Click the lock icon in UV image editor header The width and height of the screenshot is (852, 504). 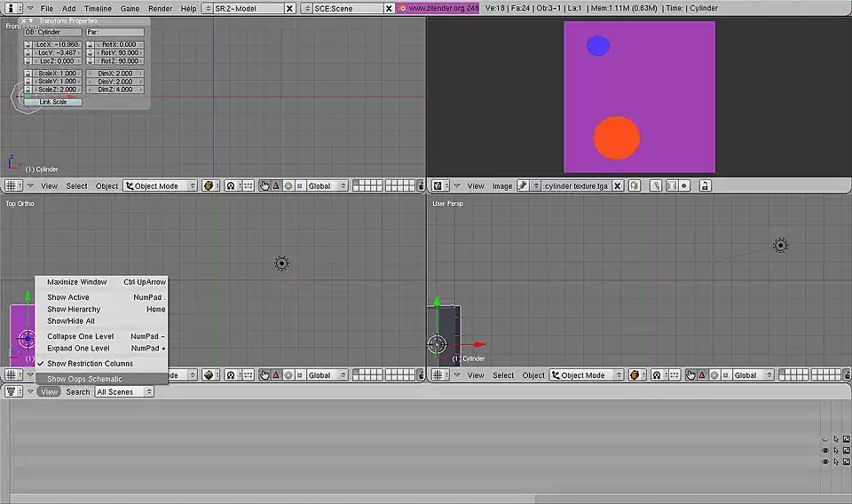pyautogui.click(x=705, y=186)
